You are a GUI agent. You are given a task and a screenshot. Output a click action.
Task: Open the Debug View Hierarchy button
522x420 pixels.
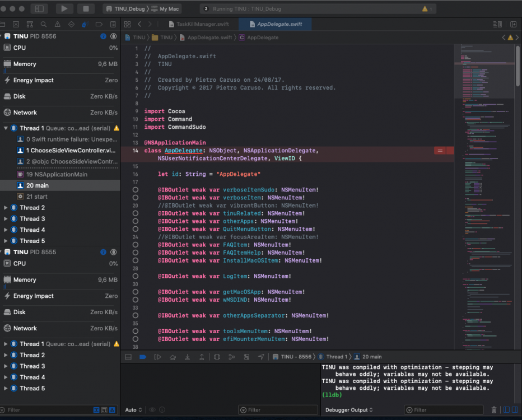click(217, 357)
